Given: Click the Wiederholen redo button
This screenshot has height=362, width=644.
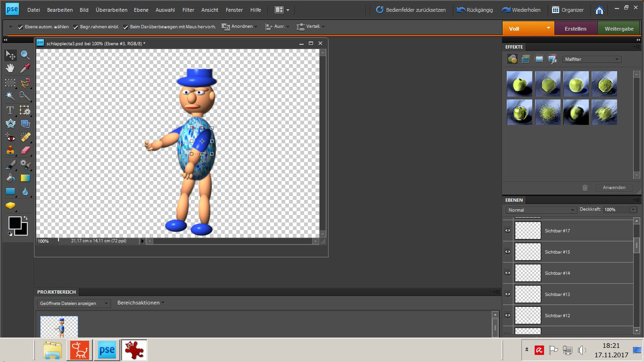Looking at the screenshot, I should [x=521, y=10].
